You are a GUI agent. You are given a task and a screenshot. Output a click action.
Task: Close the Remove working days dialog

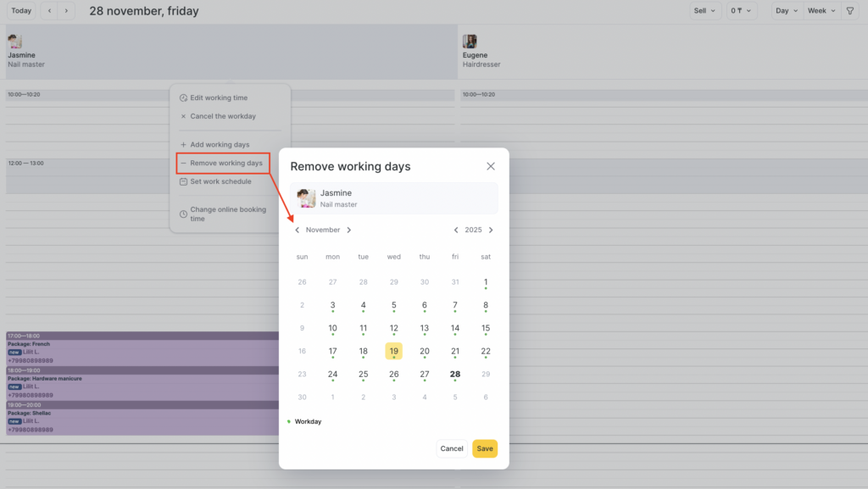pyautogui.click(x=490, y=166)
